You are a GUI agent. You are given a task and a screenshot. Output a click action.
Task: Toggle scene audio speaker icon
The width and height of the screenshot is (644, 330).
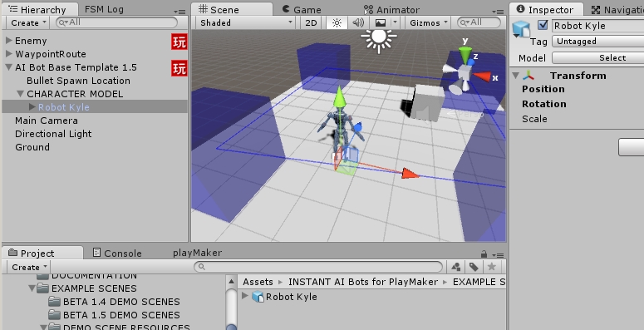(x=358, y=23)
